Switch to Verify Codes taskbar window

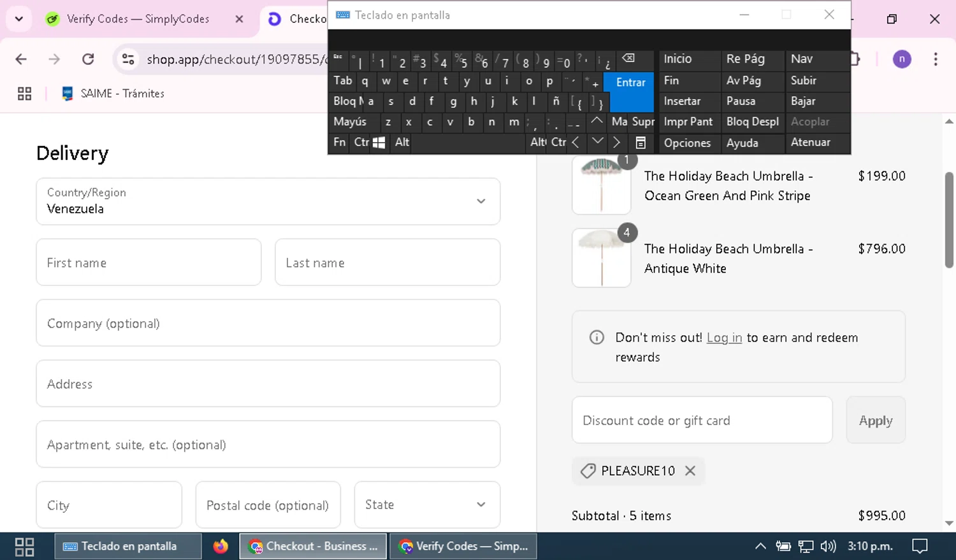click(463, 547)
